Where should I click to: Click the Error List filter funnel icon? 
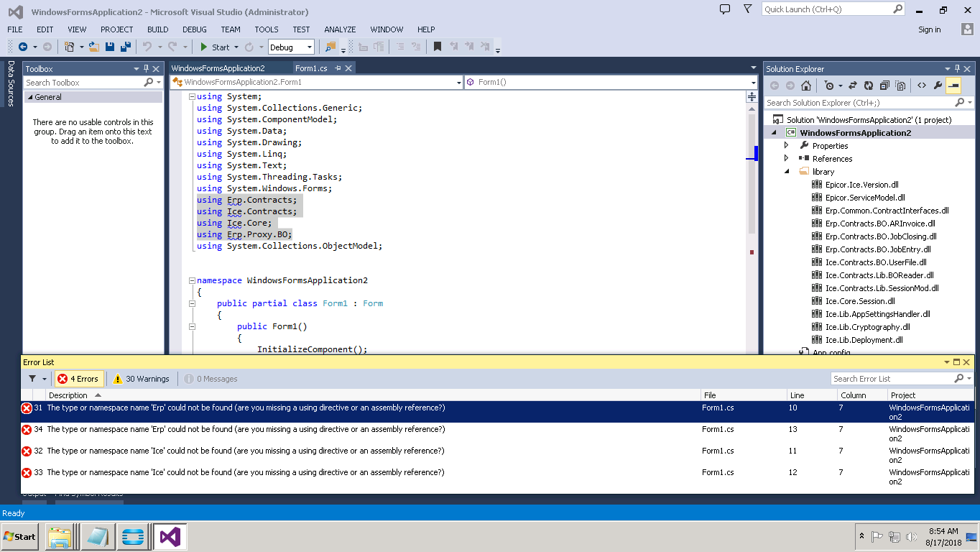[32, 379]
